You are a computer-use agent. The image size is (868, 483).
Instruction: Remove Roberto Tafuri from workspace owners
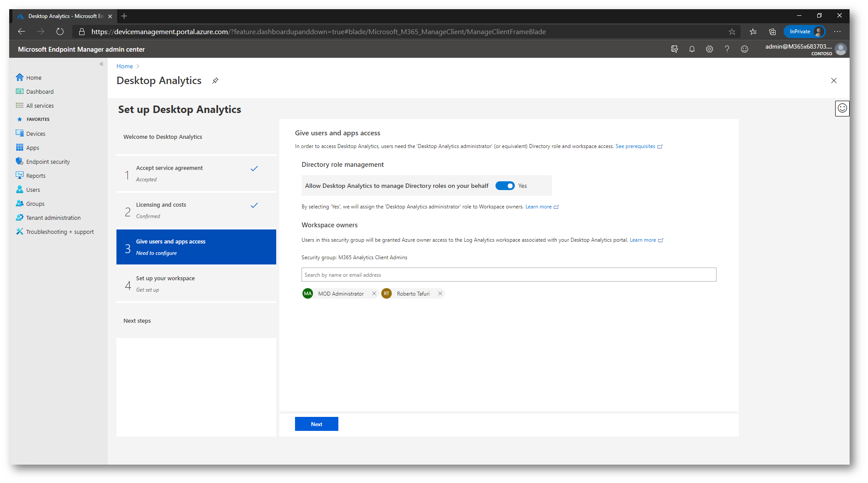point(440,293)
